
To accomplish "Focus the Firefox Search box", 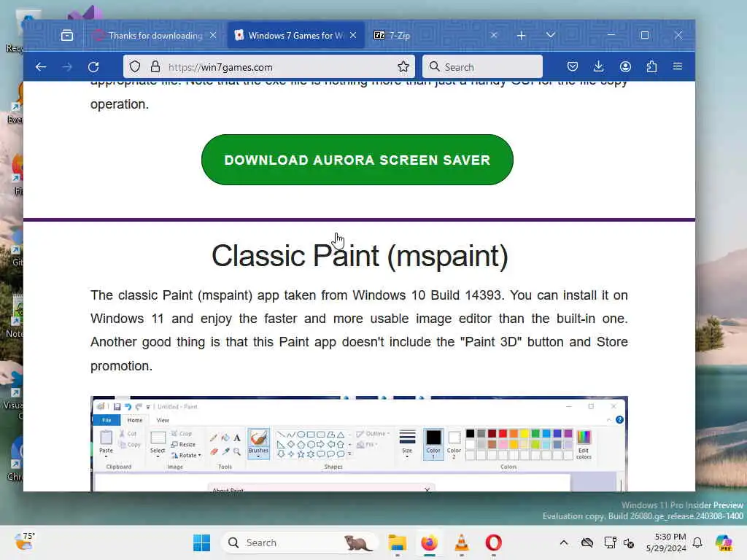I will point(482,66).
